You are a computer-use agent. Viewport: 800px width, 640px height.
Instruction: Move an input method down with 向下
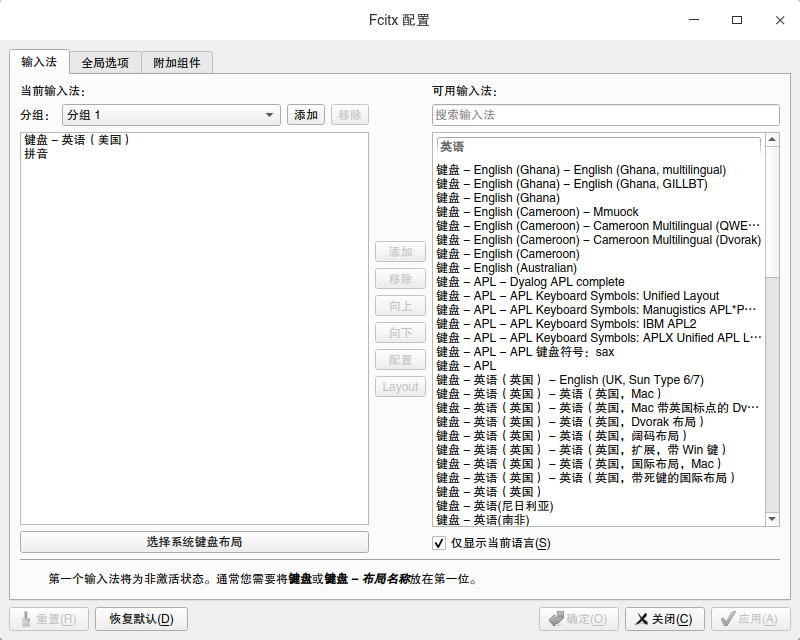coord(400,332)
